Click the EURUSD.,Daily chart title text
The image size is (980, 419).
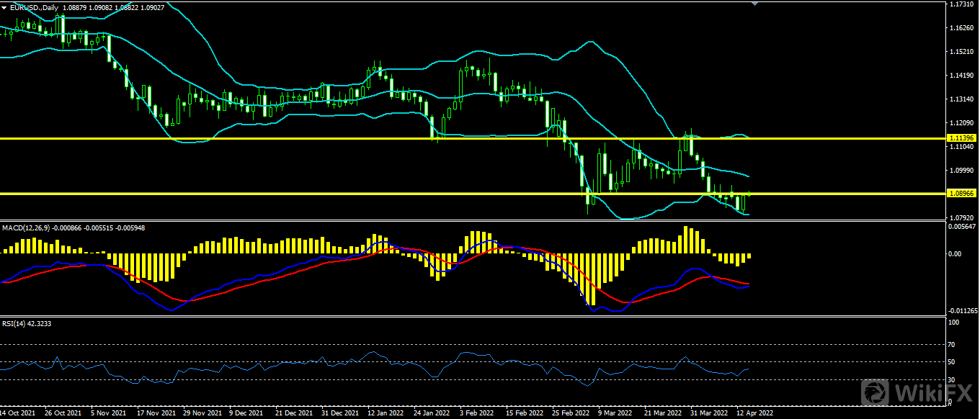point(35,6)
